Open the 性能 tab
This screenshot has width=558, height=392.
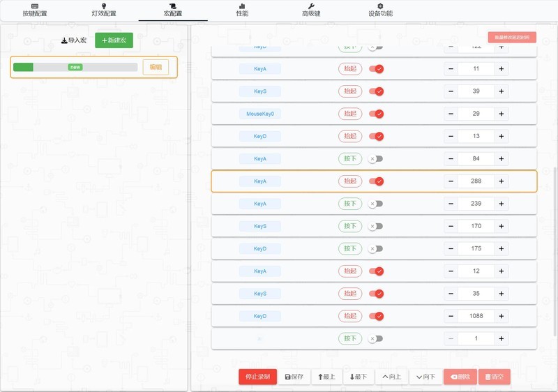(x=242, y=10)
